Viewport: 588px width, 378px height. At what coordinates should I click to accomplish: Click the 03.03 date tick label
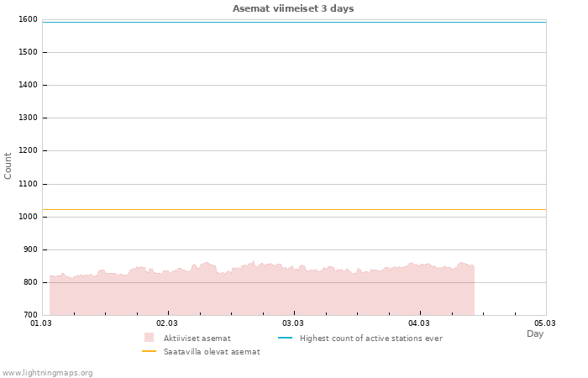(x=293, y=323)
